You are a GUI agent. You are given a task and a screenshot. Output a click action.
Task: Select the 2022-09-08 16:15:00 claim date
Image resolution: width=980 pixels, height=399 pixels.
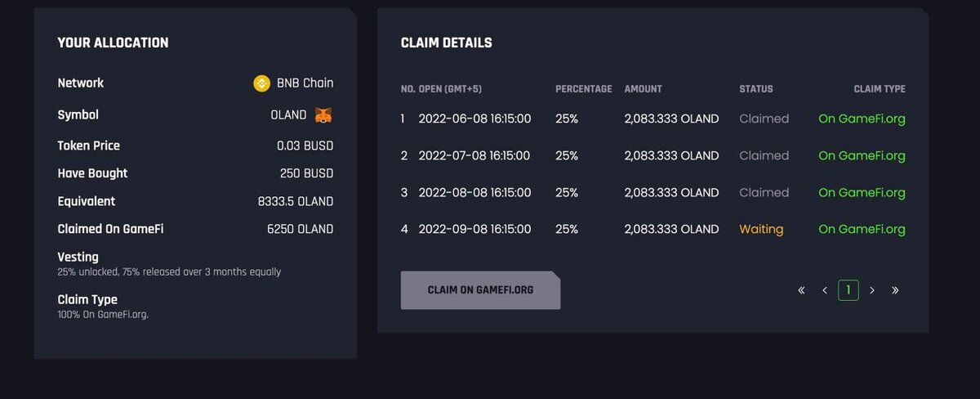[x=474, y=229]
